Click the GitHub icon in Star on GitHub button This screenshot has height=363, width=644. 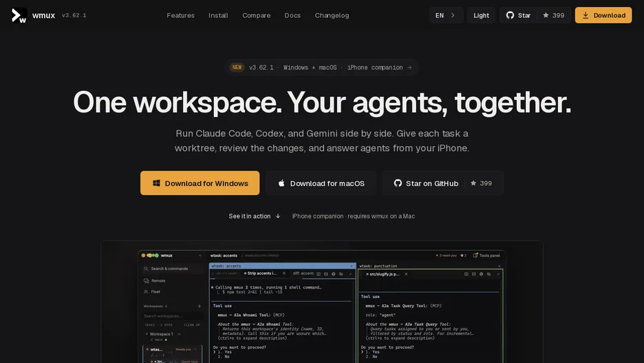coord(398,183)
